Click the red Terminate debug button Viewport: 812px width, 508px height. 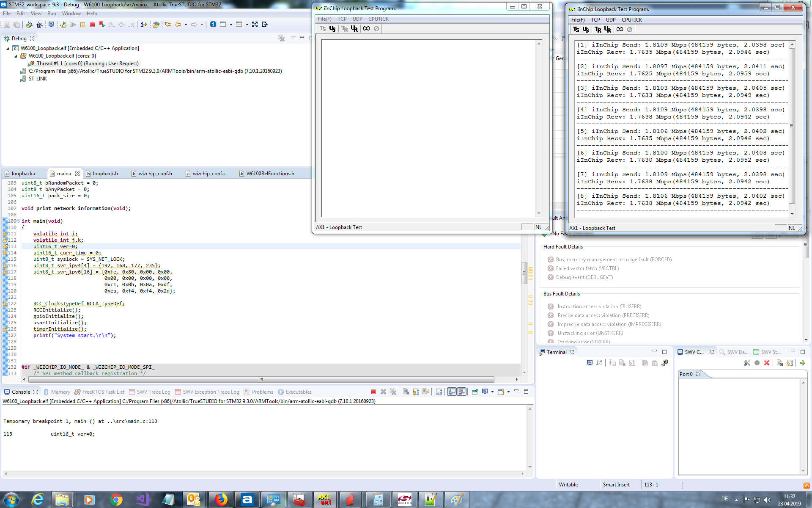click(x=92, y=25)
